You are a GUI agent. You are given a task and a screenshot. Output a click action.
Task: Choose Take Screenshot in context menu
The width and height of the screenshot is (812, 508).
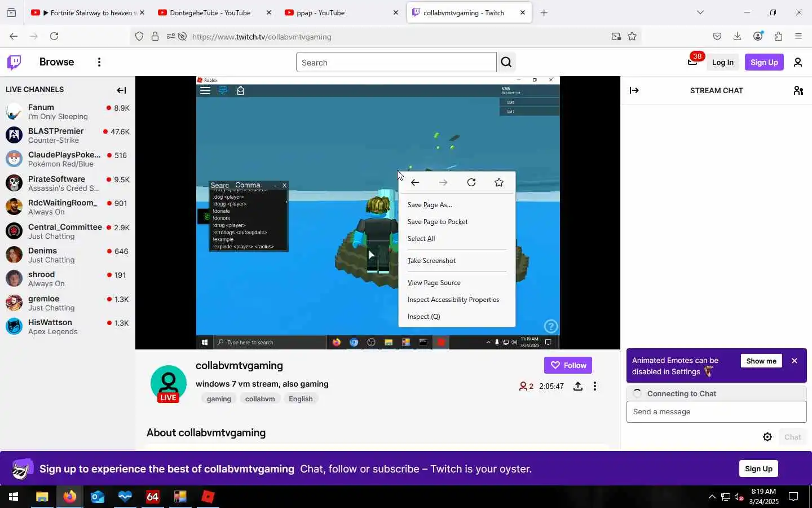click(x=457, y=261)
